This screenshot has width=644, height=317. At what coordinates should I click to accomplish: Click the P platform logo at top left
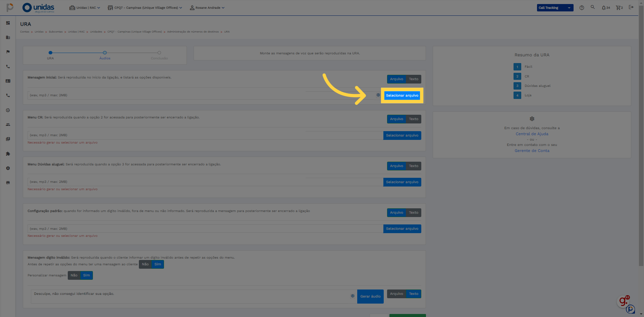point(10,7)
